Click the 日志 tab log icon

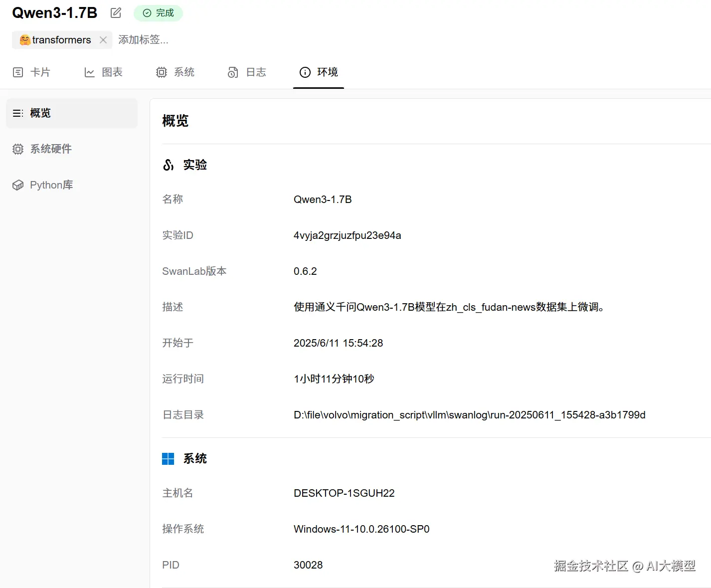click(233, 72)
